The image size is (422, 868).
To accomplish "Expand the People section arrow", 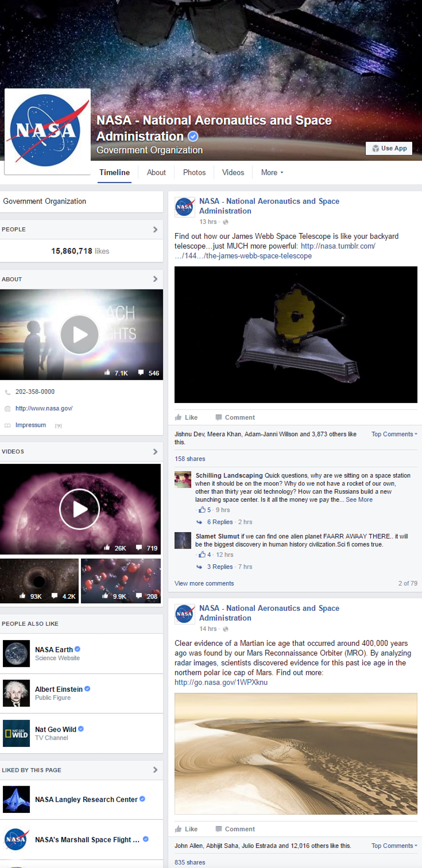I will tap(155, 229).
